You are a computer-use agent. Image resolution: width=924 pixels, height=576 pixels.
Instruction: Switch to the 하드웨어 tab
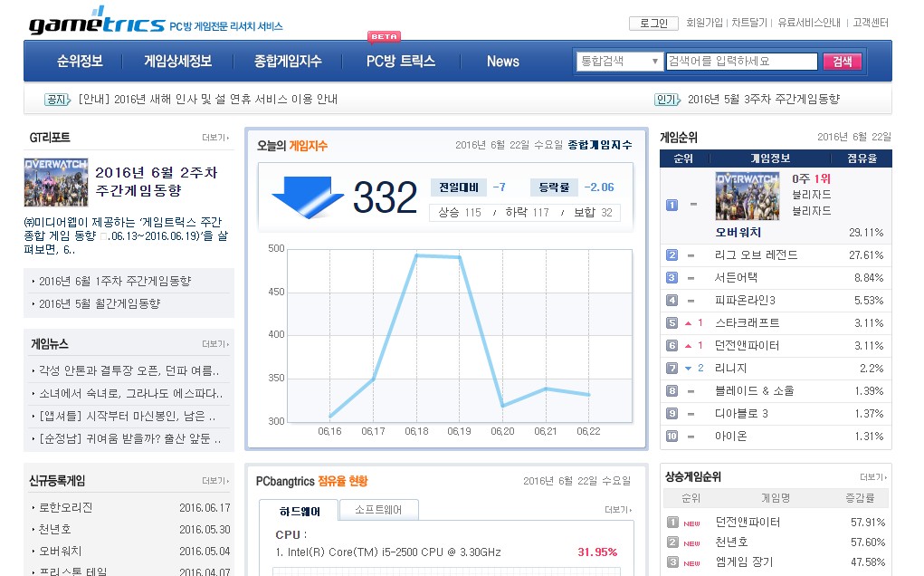pos(300,511)
